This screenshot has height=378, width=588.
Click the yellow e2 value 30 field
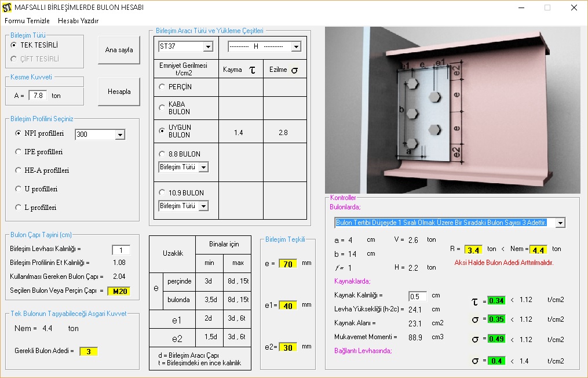pos(288,347)
